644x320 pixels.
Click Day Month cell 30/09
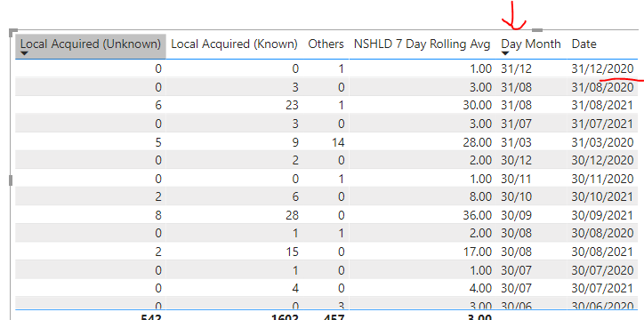pyautogui.click(x=516, y=215)
